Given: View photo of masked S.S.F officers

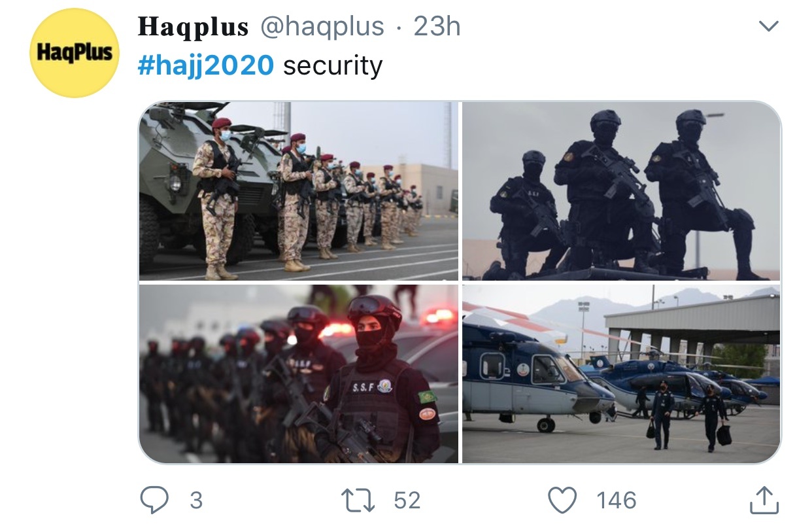Looking at the screenshot, I should [x=299, y=374].
